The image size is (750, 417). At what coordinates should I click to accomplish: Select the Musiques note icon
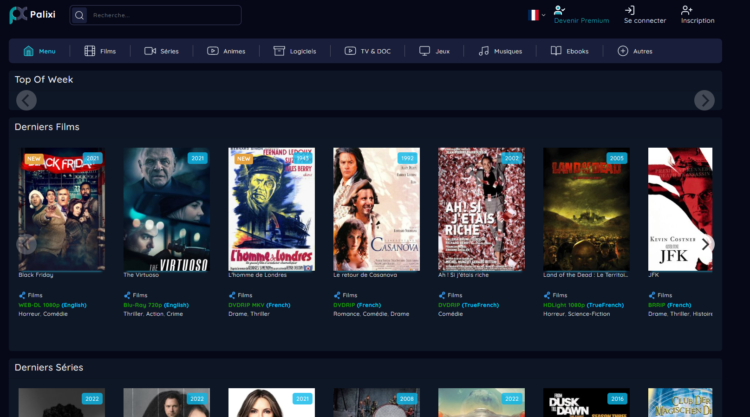484,51
